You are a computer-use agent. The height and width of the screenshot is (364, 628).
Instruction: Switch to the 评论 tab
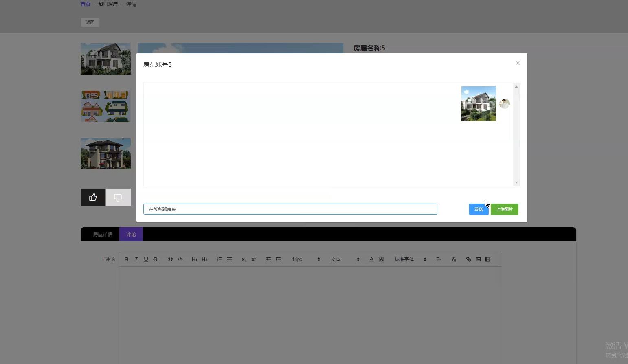(131, 235)
